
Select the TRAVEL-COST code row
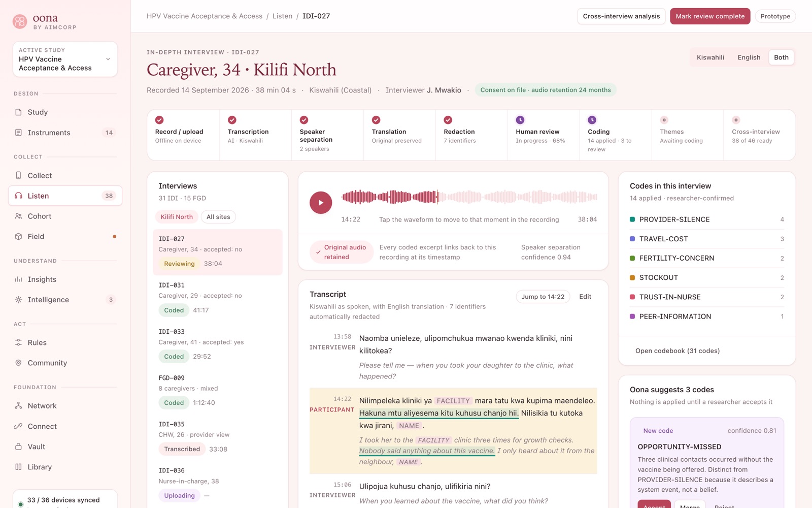click(706, 239)
